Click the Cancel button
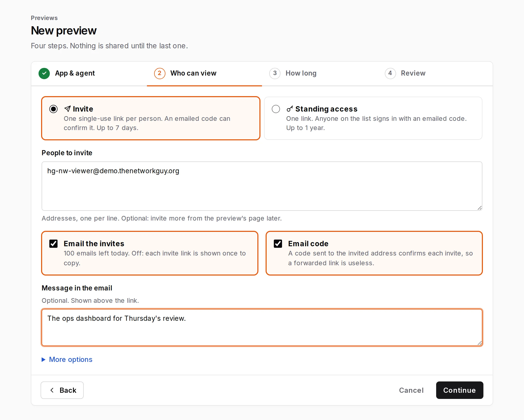This screenshot has height=420, width=524. [411, 390]
